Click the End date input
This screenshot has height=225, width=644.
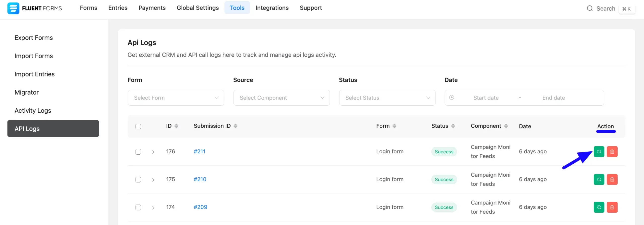click(553, 98)
